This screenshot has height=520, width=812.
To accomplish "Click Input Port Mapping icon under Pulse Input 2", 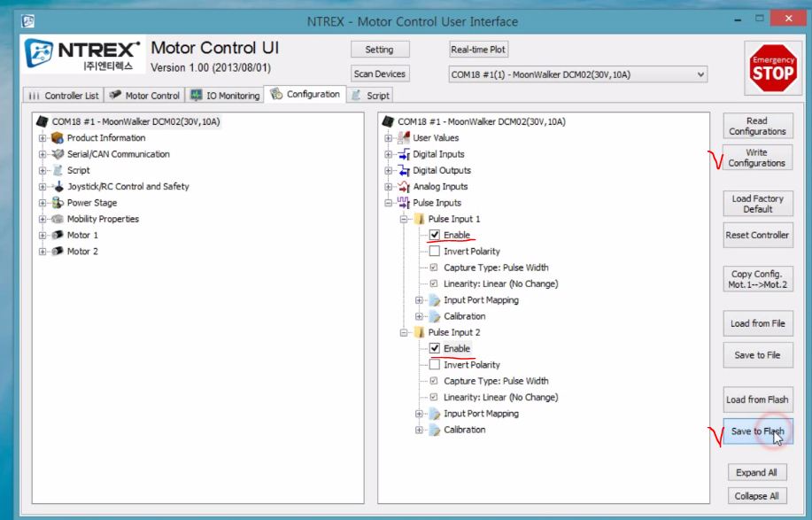I will (x=435, y=414).
